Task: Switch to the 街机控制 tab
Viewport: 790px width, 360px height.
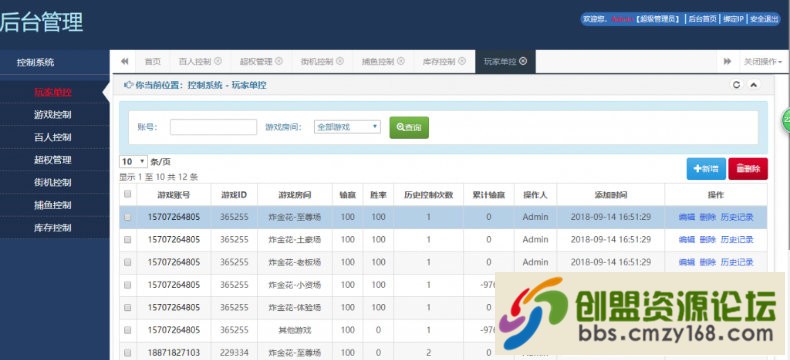Action: (x=322, y=61)
